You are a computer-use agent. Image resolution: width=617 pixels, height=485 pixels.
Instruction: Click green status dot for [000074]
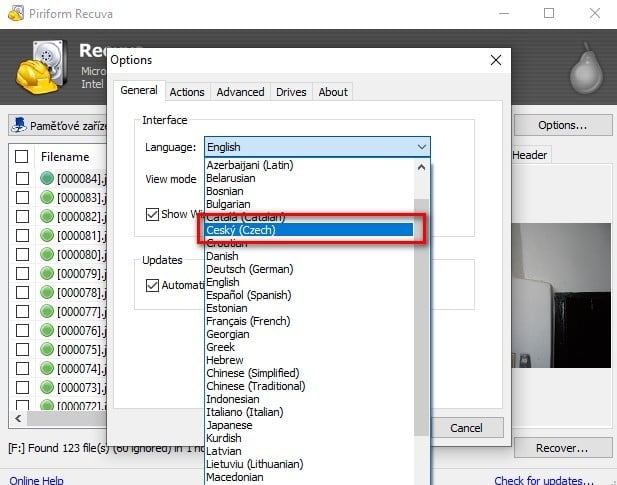[47, 368]
